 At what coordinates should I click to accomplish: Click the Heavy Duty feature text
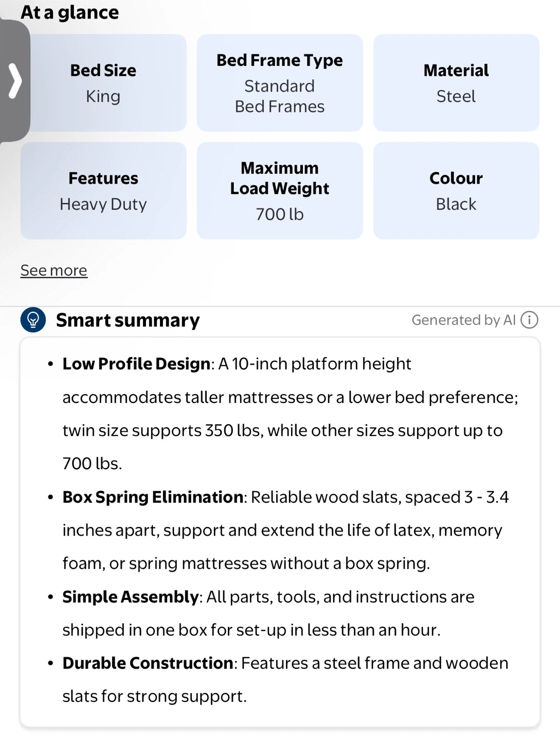(x=103, y=204)
